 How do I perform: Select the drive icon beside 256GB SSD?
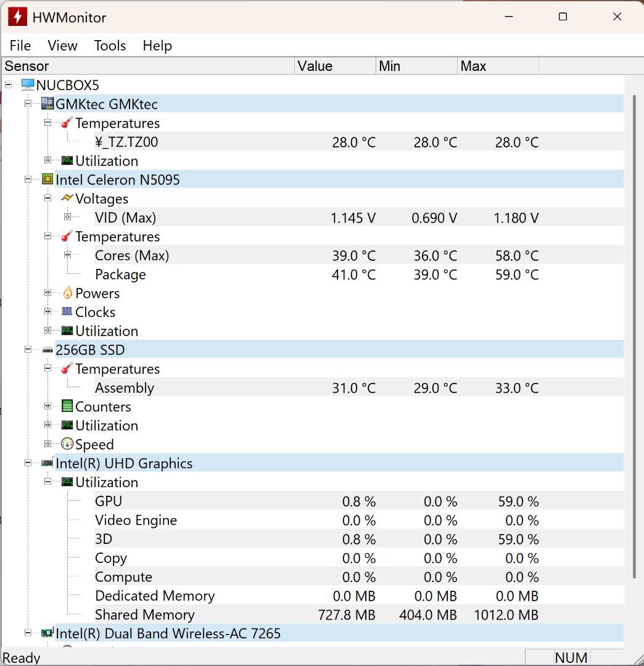(x=47, y=349)
